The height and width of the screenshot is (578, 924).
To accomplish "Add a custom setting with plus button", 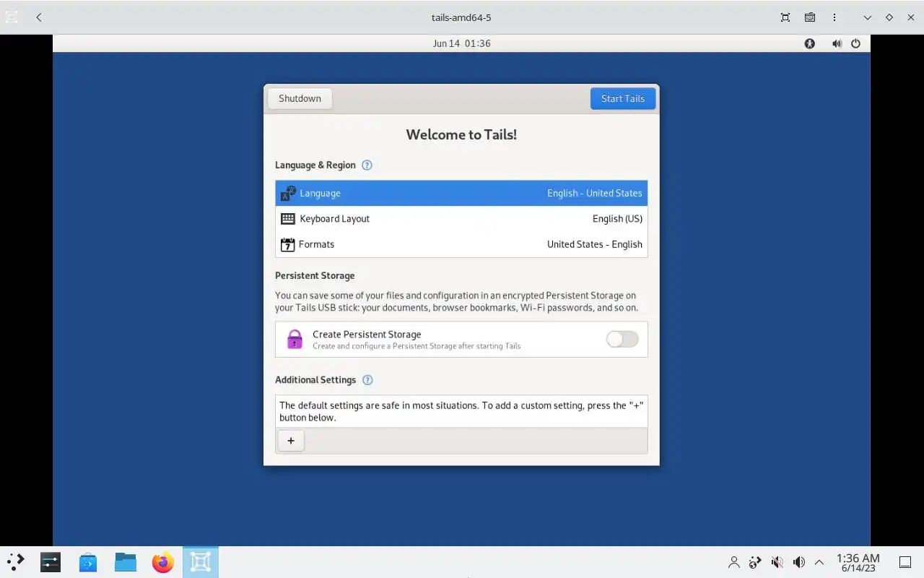I will click(x=291, y=441).
